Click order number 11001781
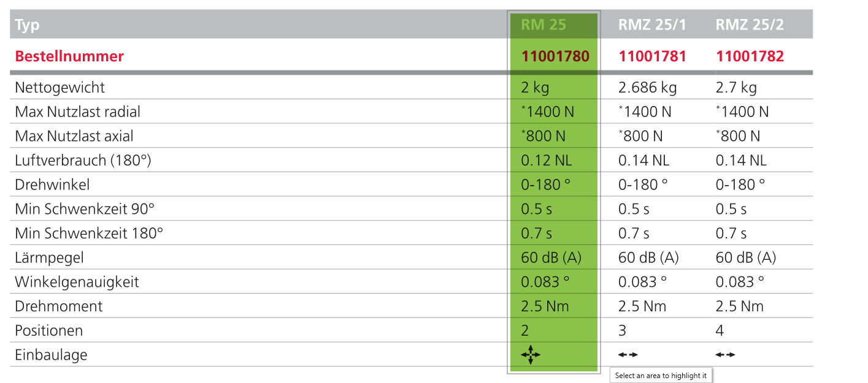868x383 pixels. [x=652, y=56]
